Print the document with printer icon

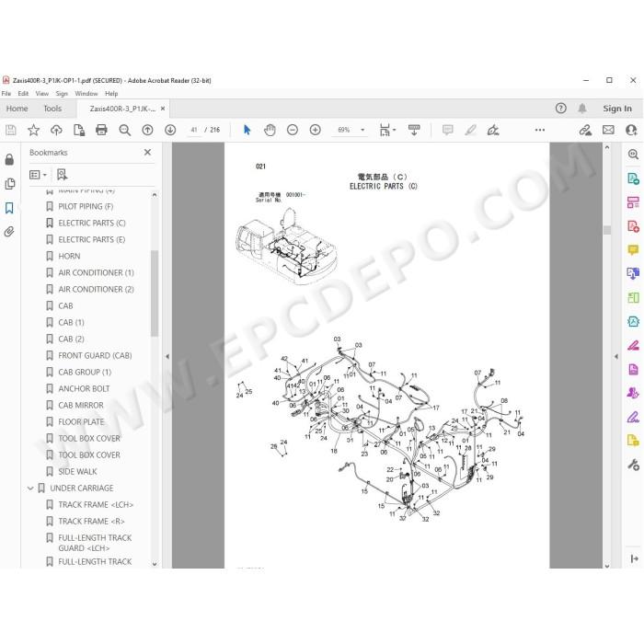click(x=101, y=131)
